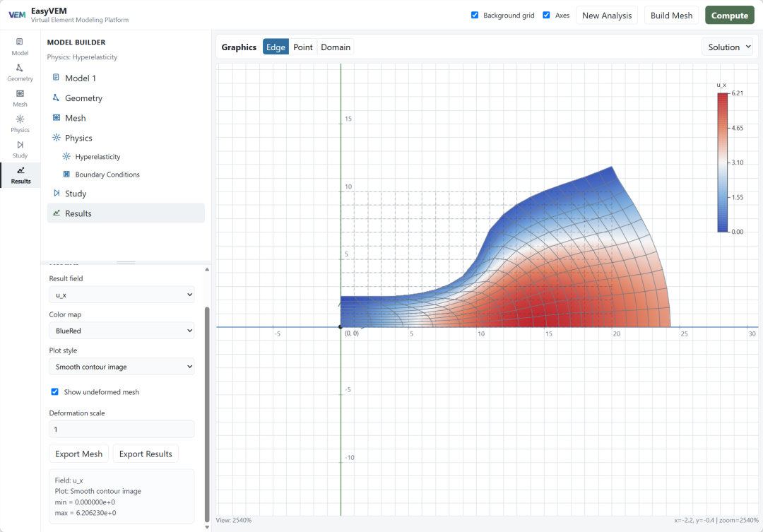The width and height of the screenshot is (763, 532).
Task: Select the Edge graphics tab
Action: (x=276, y=47)
